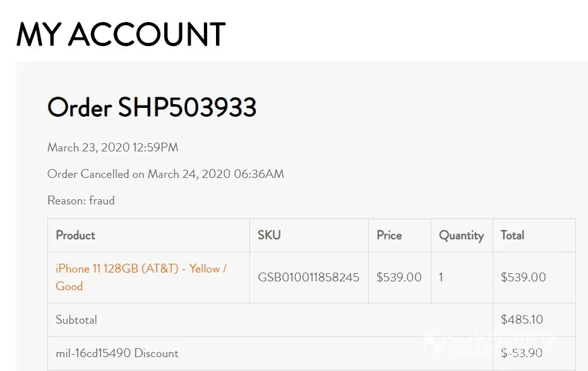Click the quantity value 1
This screenshot has height=371, width=588.
[441, 278]
